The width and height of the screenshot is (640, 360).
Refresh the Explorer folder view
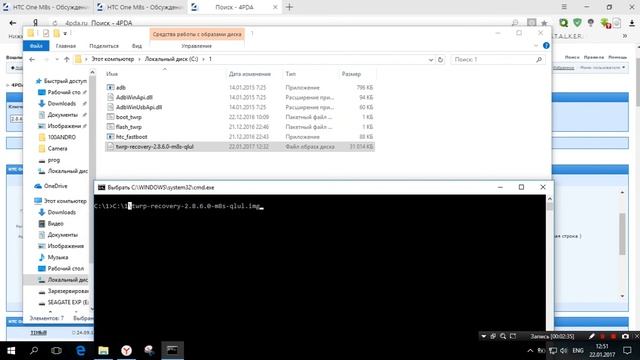click(x=440, y=60)
